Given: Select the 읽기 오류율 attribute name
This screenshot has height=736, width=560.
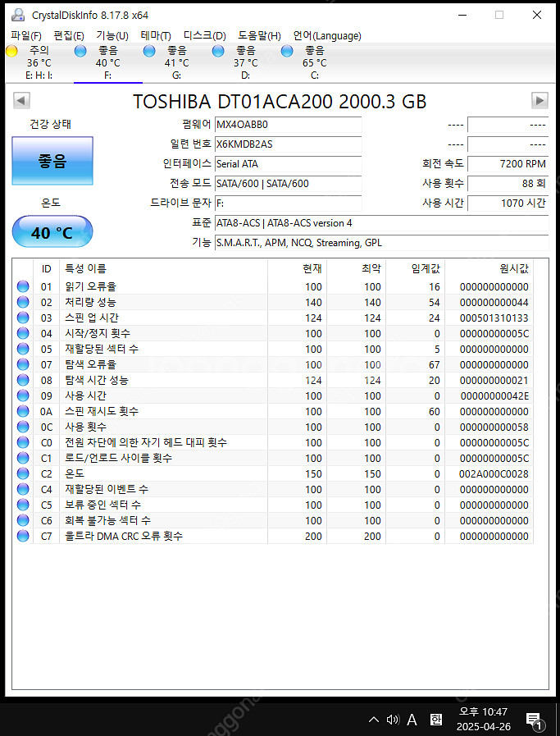Looking at the screenshot, I should click(90, 286).
